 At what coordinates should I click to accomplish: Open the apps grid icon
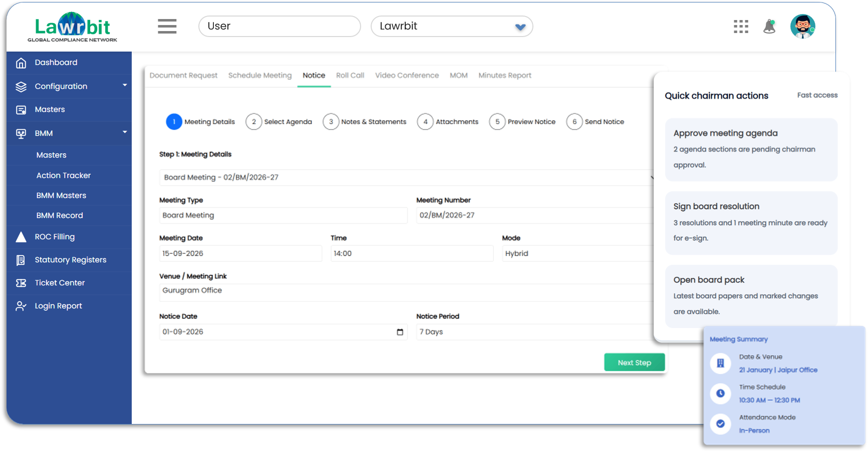click(741, 27)
